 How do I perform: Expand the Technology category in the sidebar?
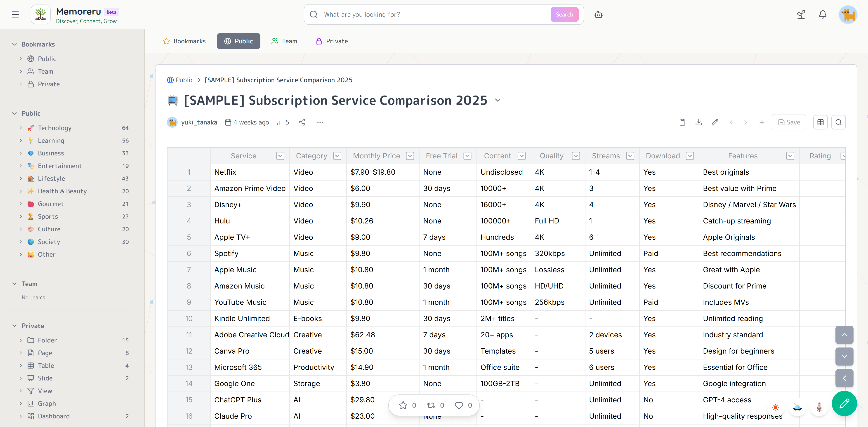[21, 128]
